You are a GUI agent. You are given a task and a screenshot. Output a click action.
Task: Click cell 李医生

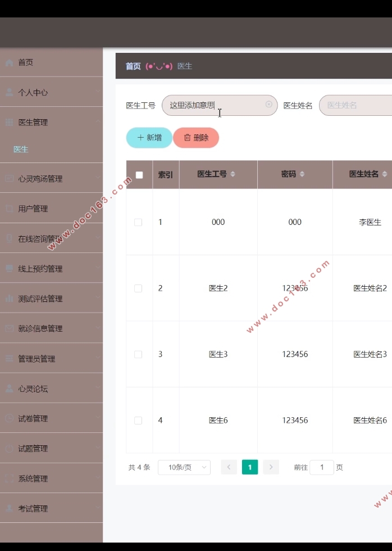coord(370,222)
